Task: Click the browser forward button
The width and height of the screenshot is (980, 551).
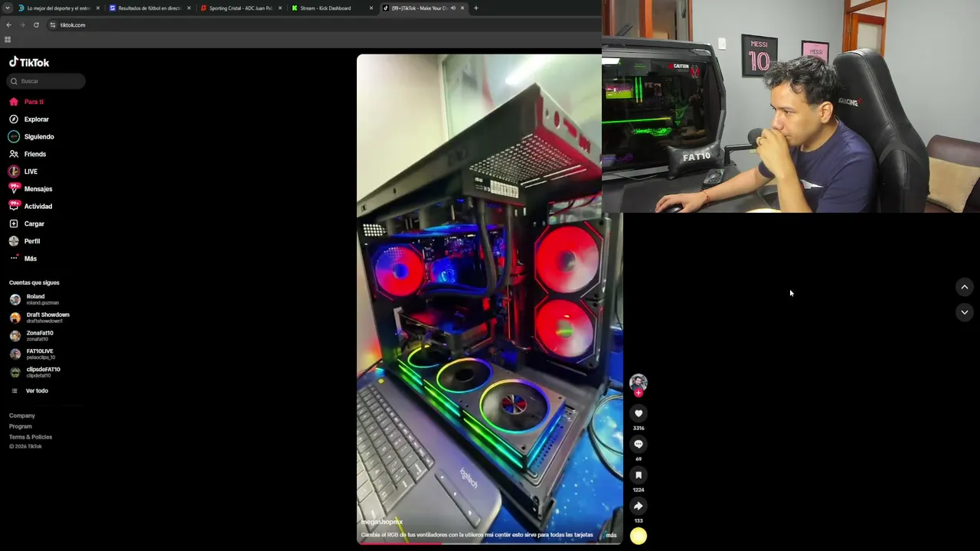Action: (22, 24)
